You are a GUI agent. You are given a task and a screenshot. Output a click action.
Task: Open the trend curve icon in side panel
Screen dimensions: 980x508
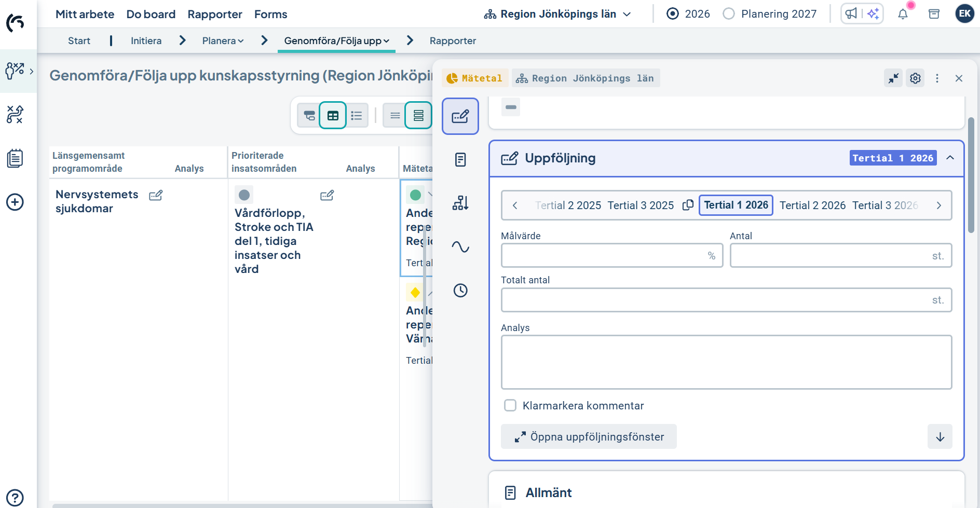(460, 246)
